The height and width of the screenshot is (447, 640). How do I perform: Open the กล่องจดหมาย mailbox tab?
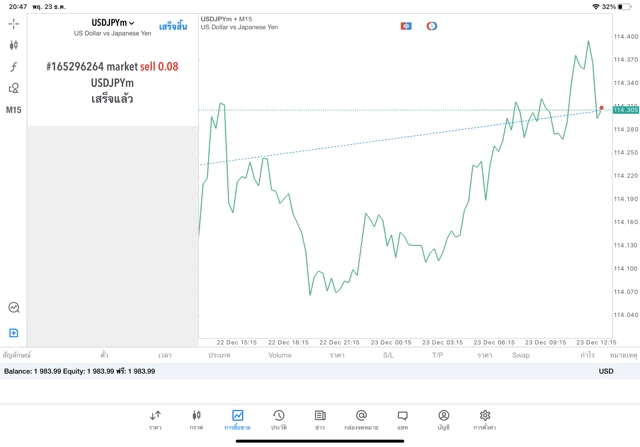point(361,420)
